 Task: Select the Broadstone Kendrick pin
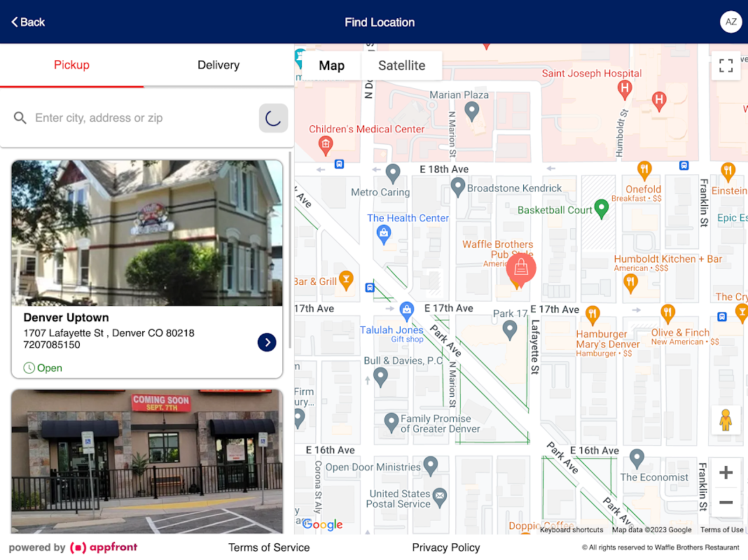click(x=457, y=188)
